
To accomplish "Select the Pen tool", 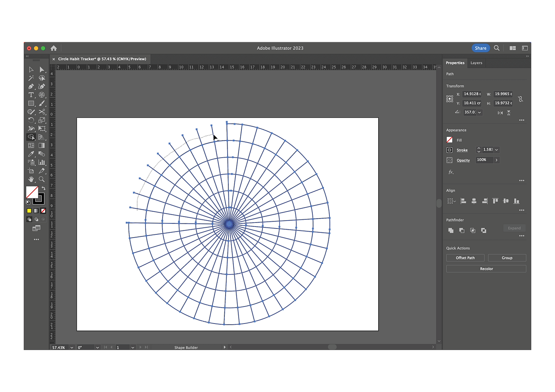I will click(31, 86).
